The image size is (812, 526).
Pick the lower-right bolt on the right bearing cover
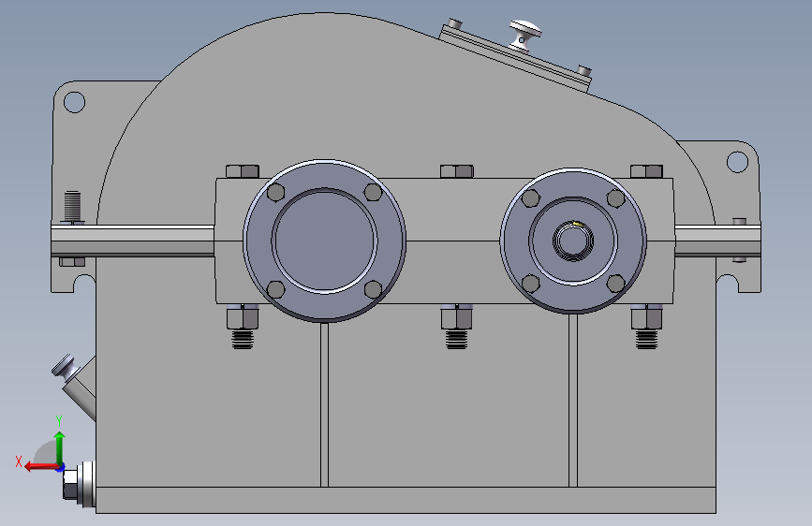[615, 284]
